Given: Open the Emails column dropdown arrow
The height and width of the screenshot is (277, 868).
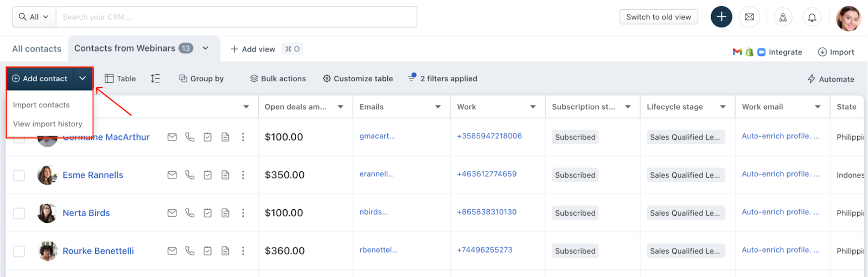Looking at the screenshot, I should click(x=438, y=107).
